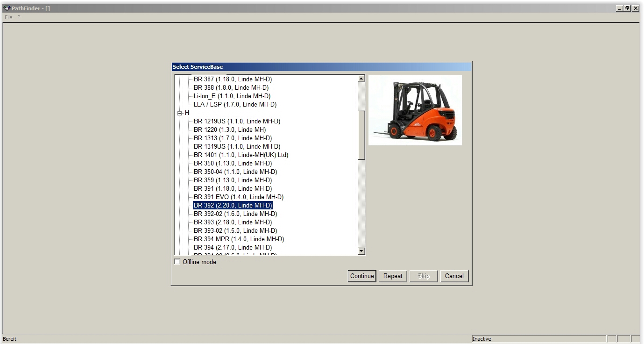644x344 pixels.
Task: Click the Inactive status bar field
Action: click(538, 339)
